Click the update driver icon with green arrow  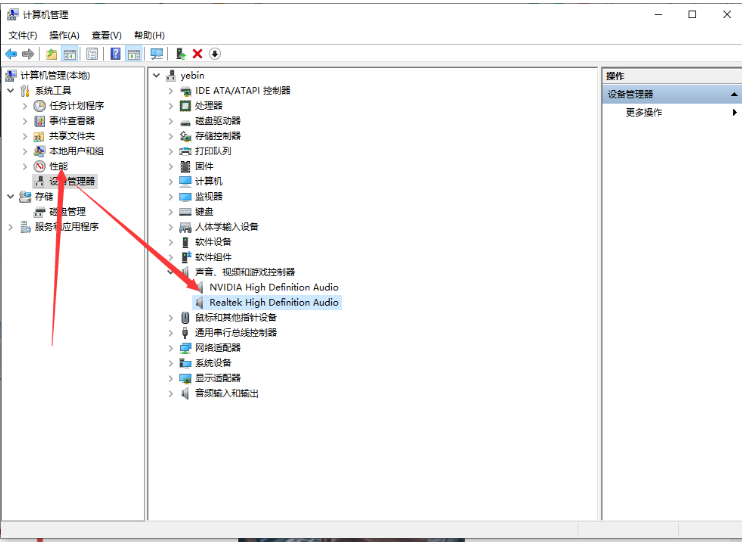pyautogui.click(x=180, y=54)
